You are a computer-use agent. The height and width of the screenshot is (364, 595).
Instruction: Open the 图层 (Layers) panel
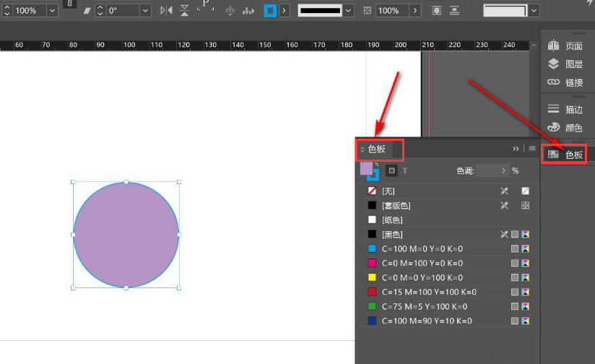[x=565, y=64]
